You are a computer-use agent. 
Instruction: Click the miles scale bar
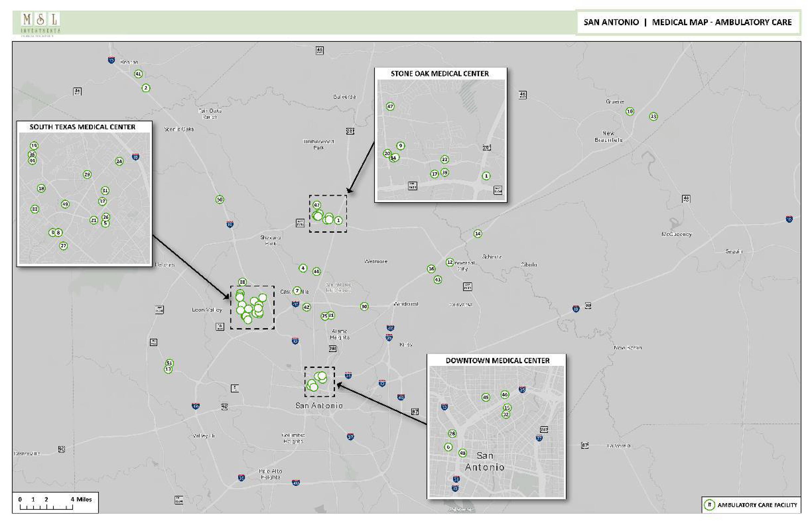[x=46, y=507]
